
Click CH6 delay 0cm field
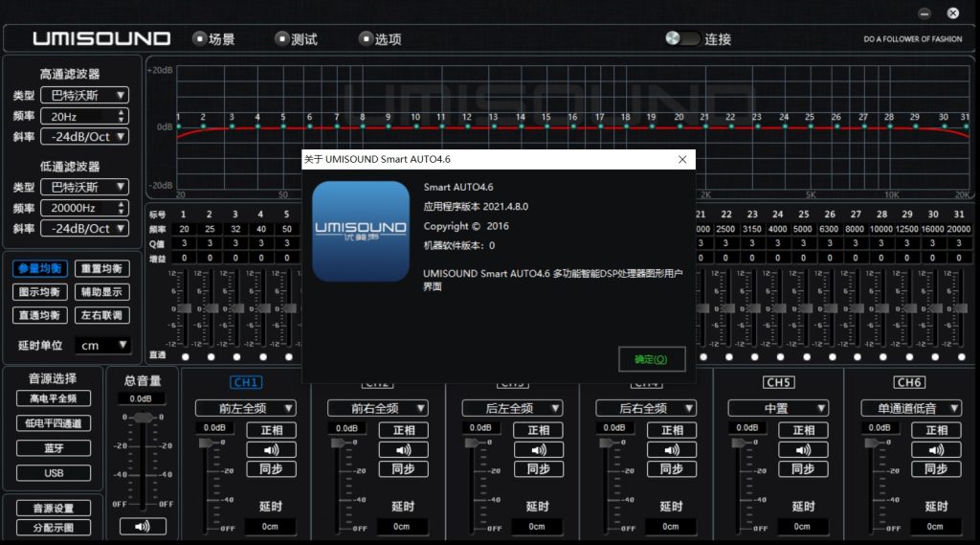pyautogui.click(x=935, y=527)
